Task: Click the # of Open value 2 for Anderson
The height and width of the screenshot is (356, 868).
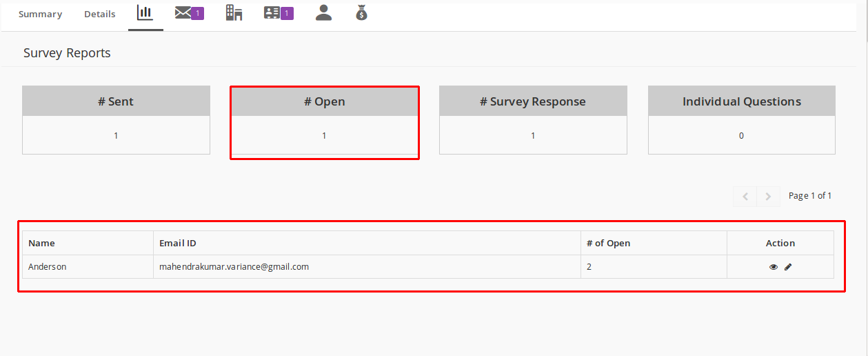Action: 654,266
